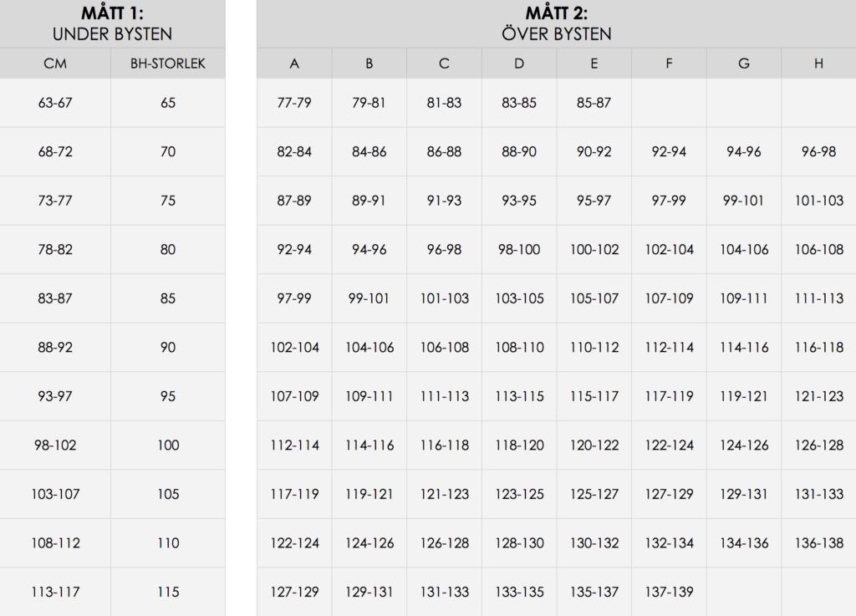Viewport: 856px width, 616px height.
Task: Click cup size A column header
Action: [x=294, y=64]
